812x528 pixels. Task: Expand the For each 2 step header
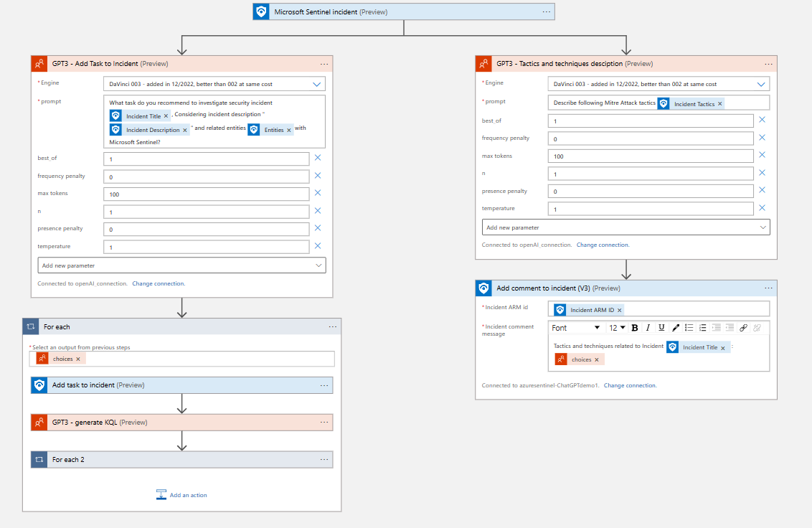[x=181, y=460]
